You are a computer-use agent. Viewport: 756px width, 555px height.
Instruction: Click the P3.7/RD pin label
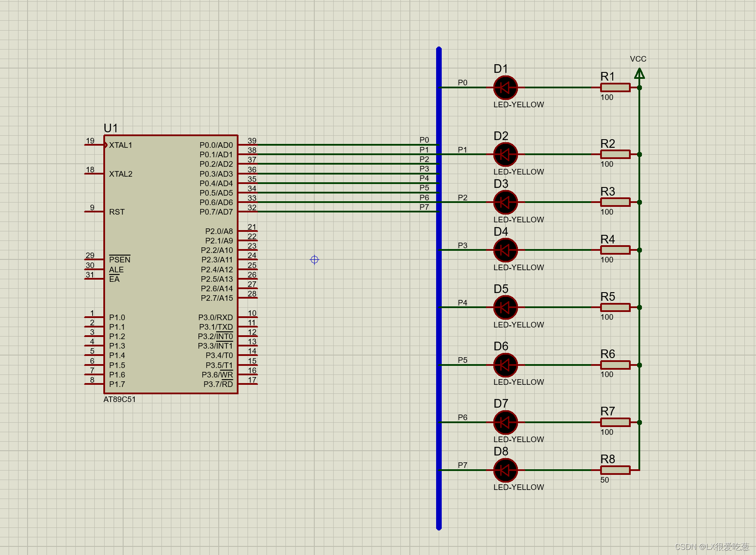pos(218,384)
